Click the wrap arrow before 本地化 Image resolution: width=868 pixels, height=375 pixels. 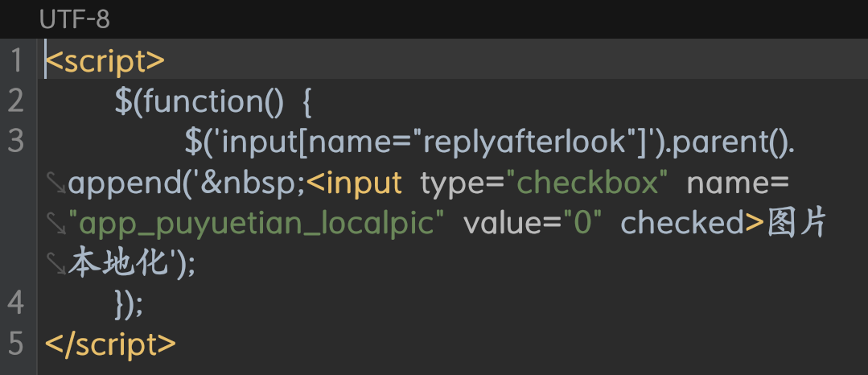click(x=56, y=263)
